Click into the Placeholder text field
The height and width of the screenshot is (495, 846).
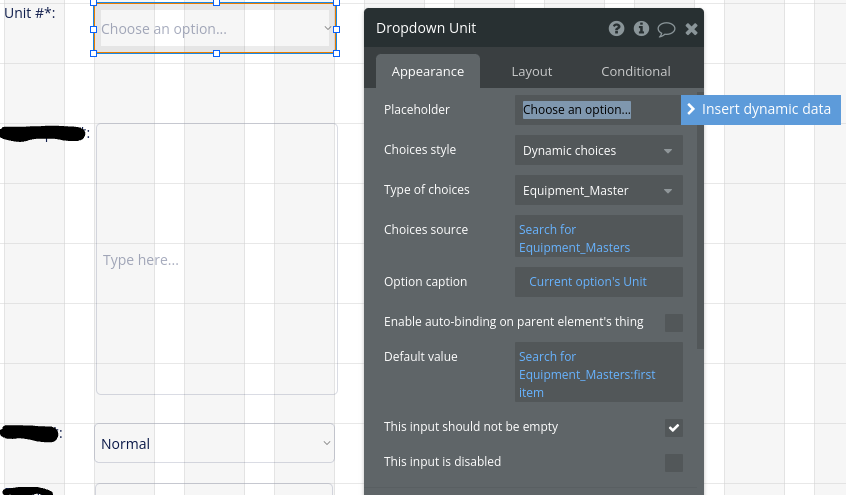coord(598,110)
